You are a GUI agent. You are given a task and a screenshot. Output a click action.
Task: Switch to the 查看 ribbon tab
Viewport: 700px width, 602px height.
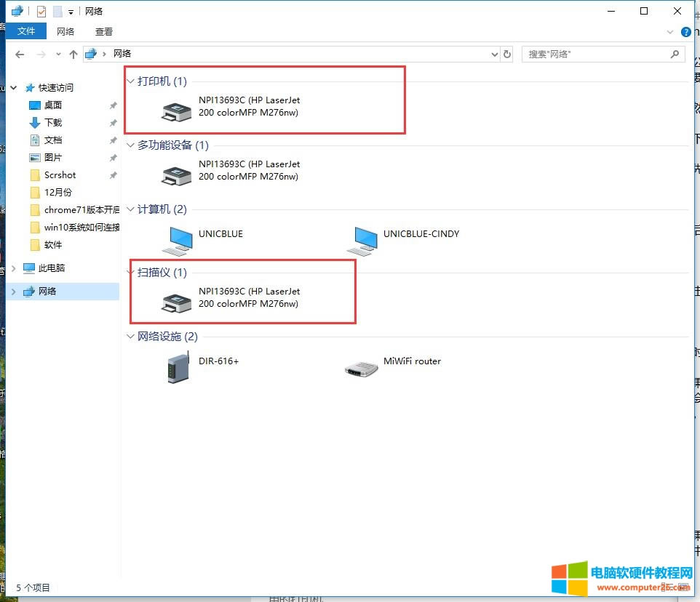click(x=104, y=32)
